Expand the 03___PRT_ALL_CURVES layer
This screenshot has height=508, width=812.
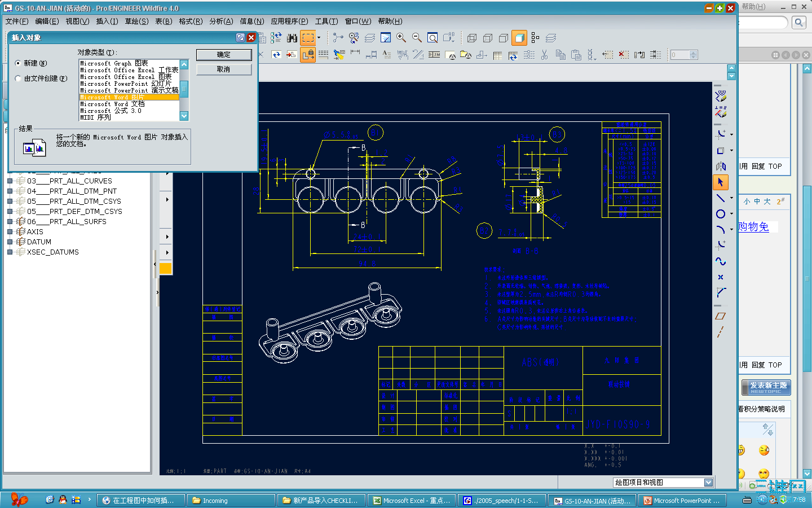click(x=10, y=181)
